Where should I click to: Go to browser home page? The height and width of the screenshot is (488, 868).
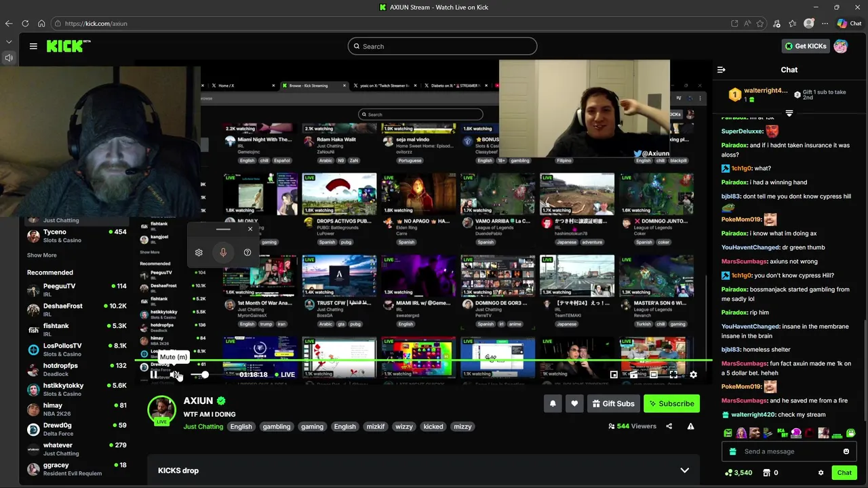tap(41, 23)
